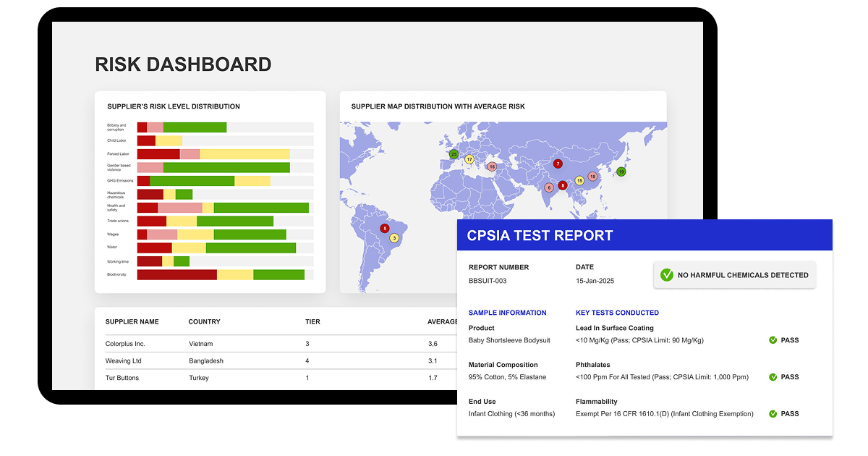Click the Wages chart label
The height and width of the screenshot is (456, 868).
[x=113, y=235]
